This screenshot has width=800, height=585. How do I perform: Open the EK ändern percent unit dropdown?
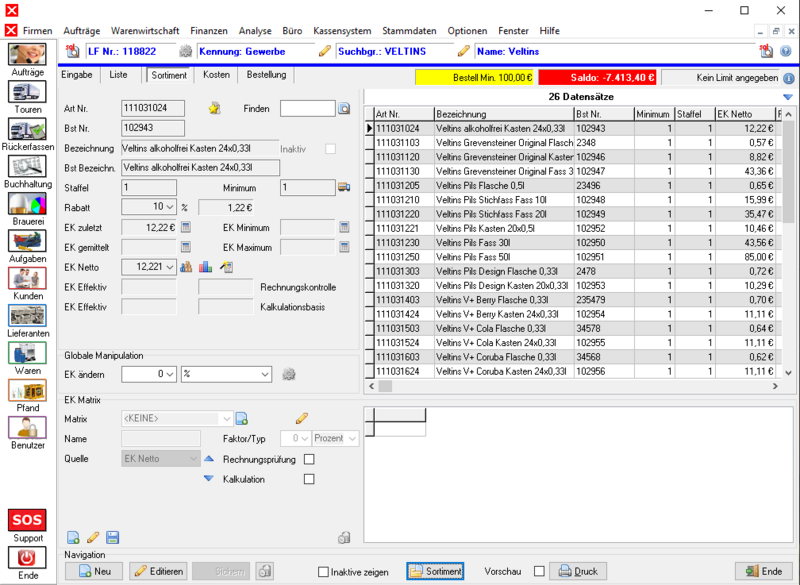[264, 374]
